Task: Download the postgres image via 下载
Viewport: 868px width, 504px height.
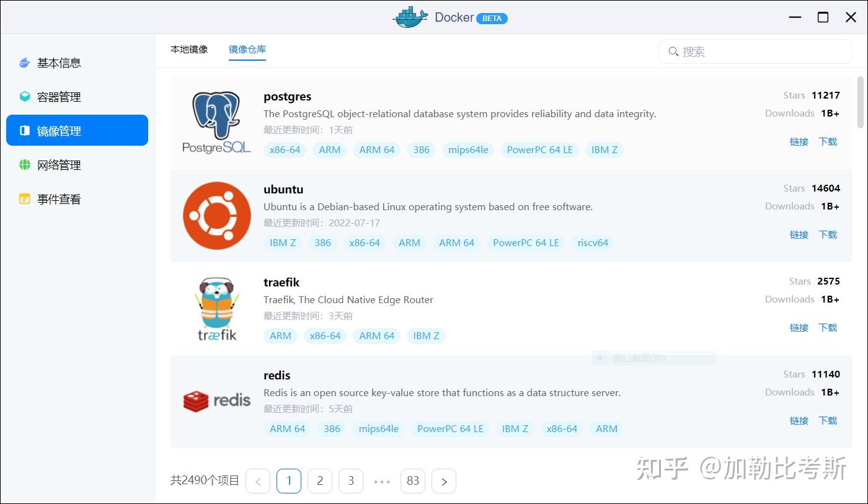Action: click(828, 141)
